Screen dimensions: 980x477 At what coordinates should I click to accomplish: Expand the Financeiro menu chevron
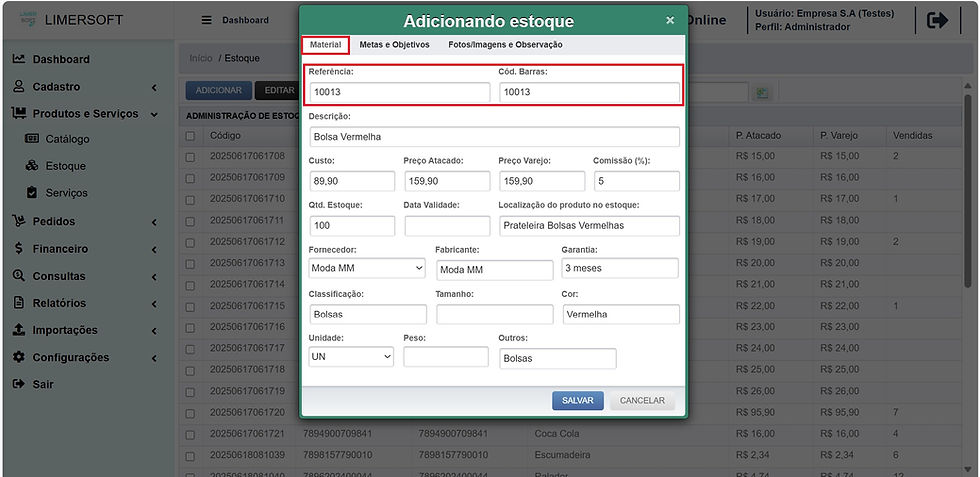pos(154,249)
